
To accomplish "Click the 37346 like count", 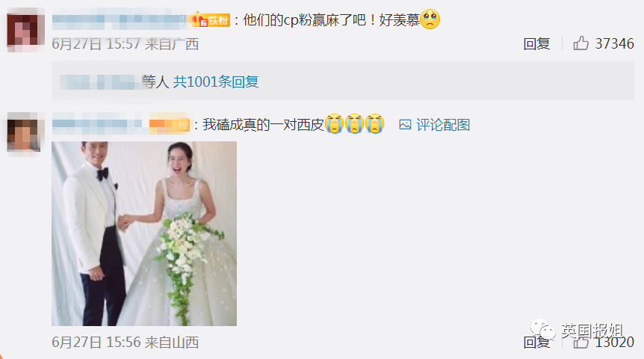I will click(x=614, y=43).
